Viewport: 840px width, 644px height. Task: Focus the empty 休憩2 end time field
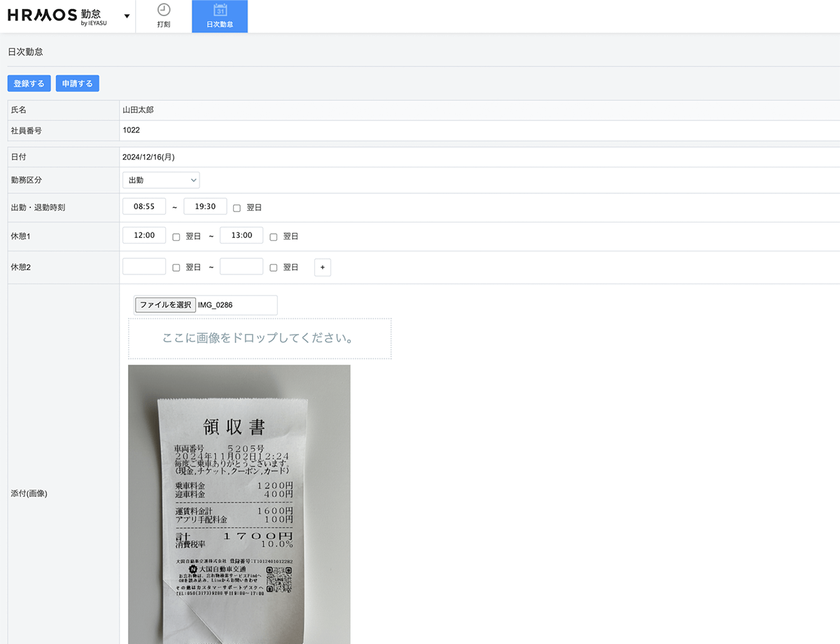coord(241,267)
